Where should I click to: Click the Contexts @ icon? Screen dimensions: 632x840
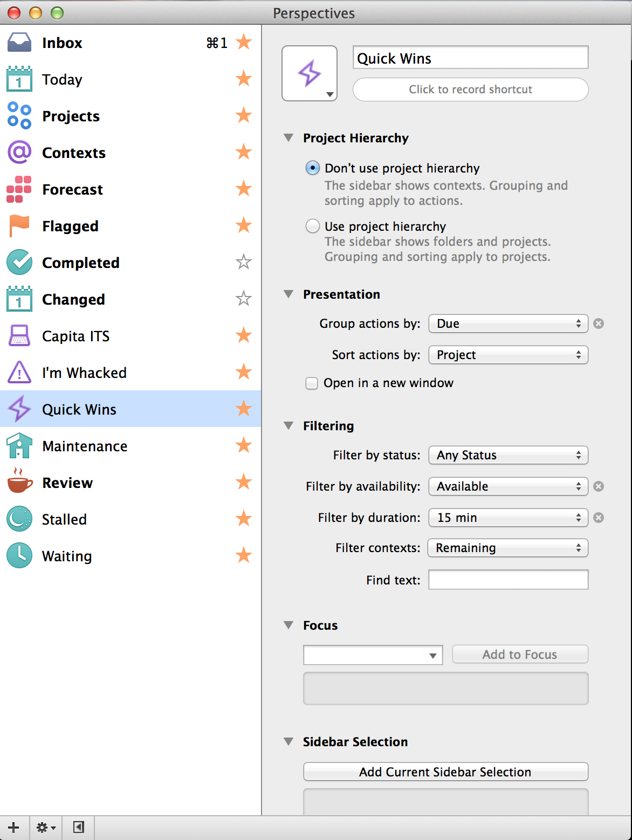tap(19, 153)
